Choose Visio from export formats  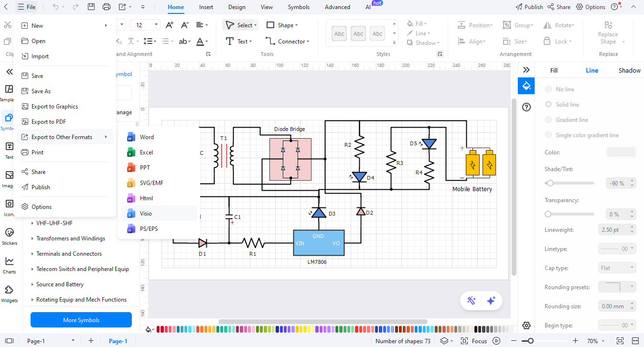pyautogui.click(x=158, y=214)
